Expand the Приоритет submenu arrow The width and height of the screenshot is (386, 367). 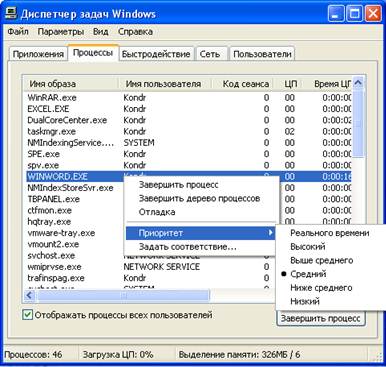(x=271, y=233)
